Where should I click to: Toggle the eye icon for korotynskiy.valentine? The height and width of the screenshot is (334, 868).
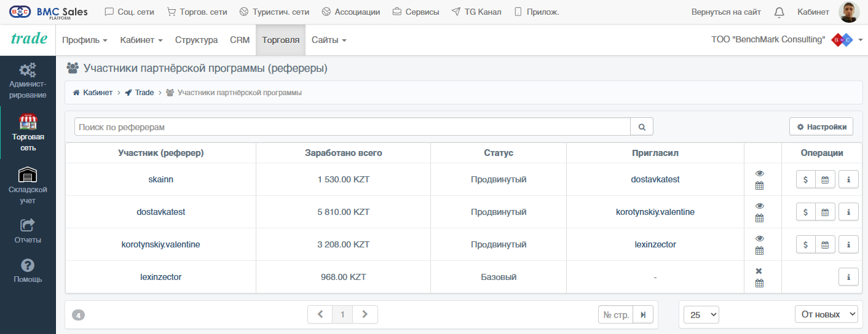point(759,239)
